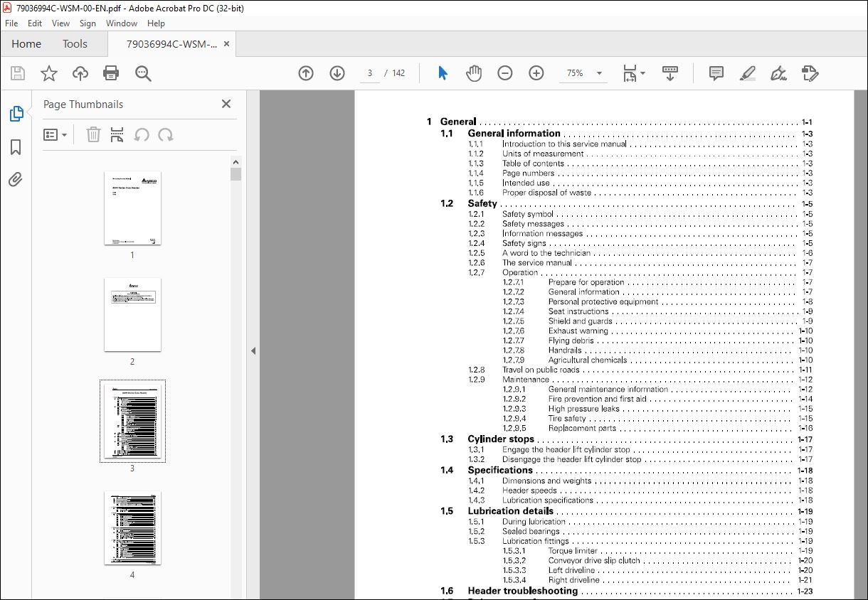Open the 75% zoom level dropdown
868x600 pixels.
pyautogui.click(x=584, y=73)
